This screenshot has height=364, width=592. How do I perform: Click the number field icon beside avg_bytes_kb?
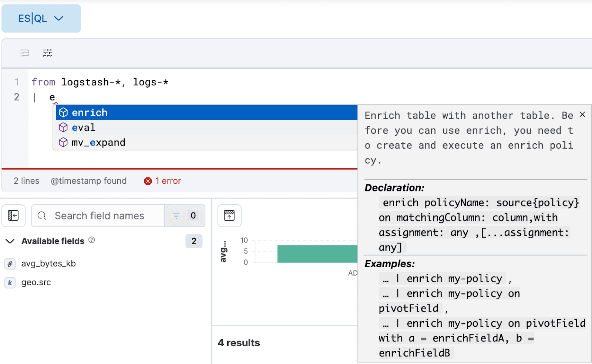click(10, 263)
